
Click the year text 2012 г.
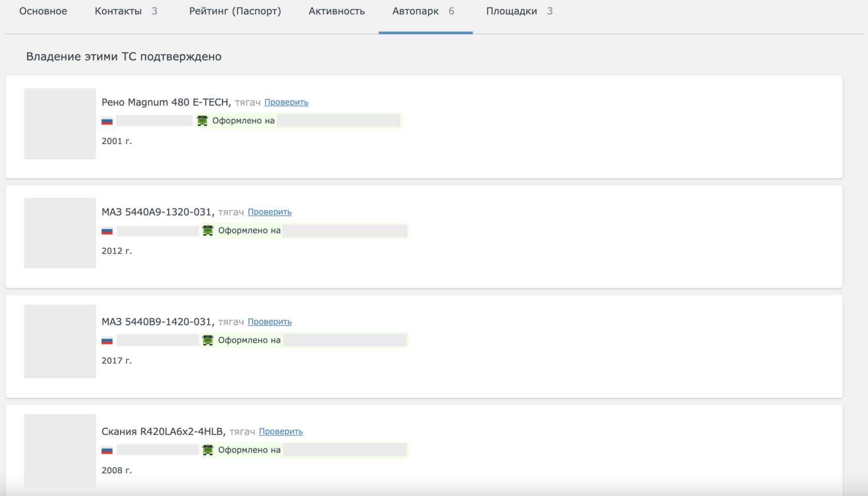(117, 251)
